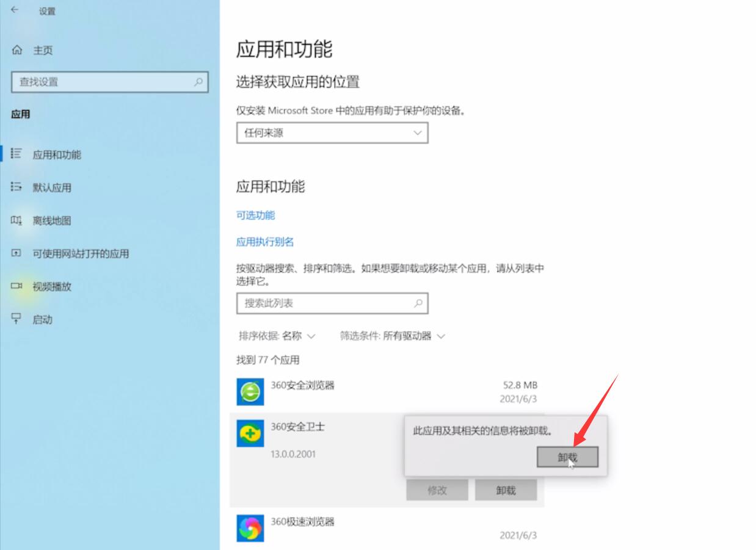The height and width of the screenshot is (550, 756).
Task: Confirm 卸载 in the popup dialog
Action: pos(567,457)
